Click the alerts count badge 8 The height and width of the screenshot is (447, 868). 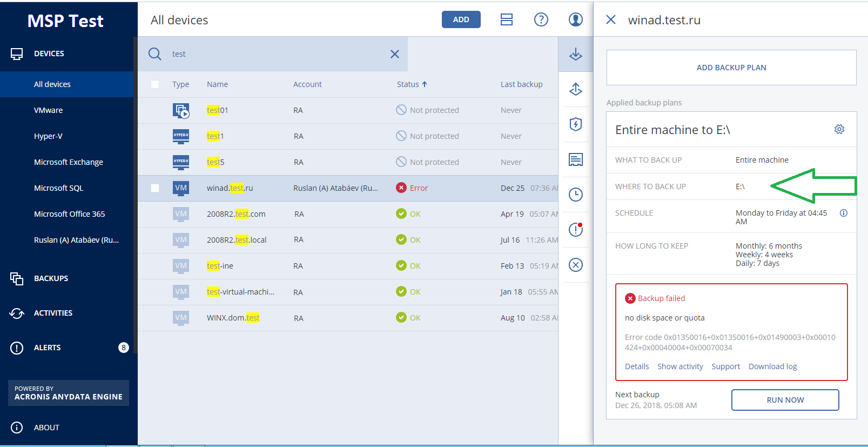(124, 348)
